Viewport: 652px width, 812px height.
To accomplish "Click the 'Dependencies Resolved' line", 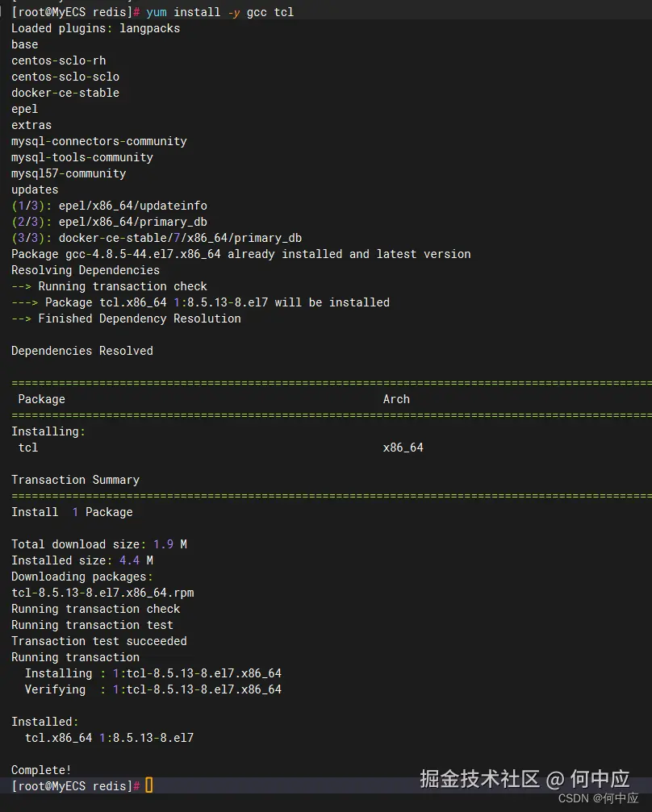I will tap(81, 351).
